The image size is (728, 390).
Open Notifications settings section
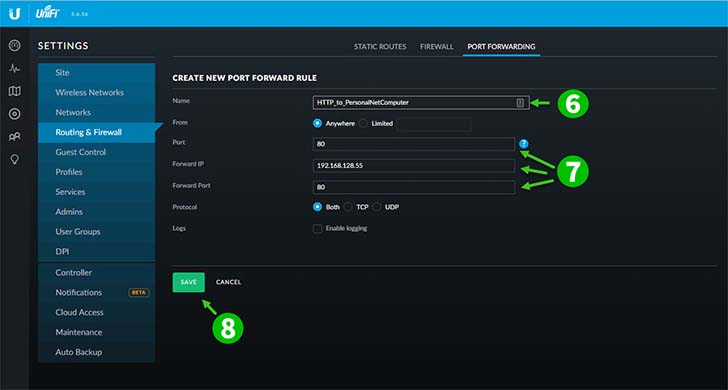[97, 292]
